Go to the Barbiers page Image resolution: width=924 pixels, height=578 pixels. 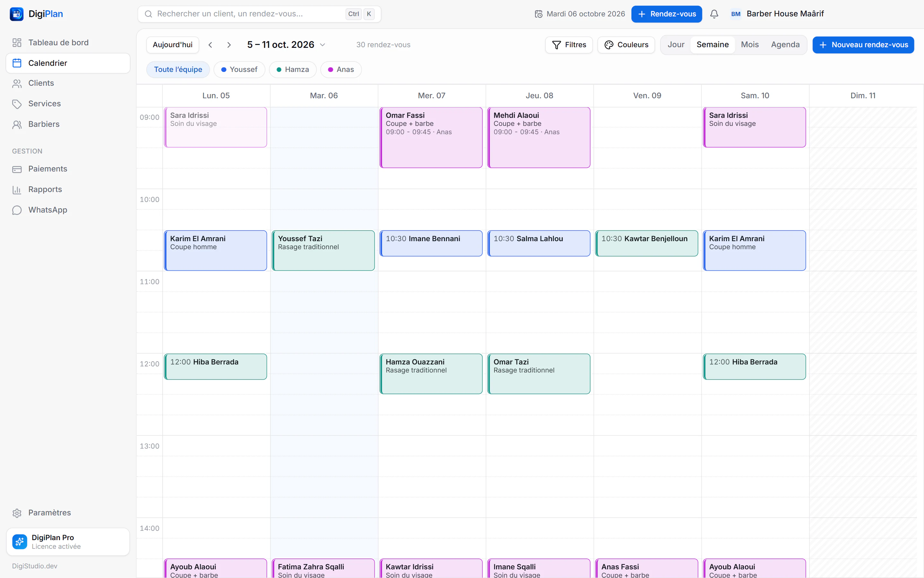[68, 124]
